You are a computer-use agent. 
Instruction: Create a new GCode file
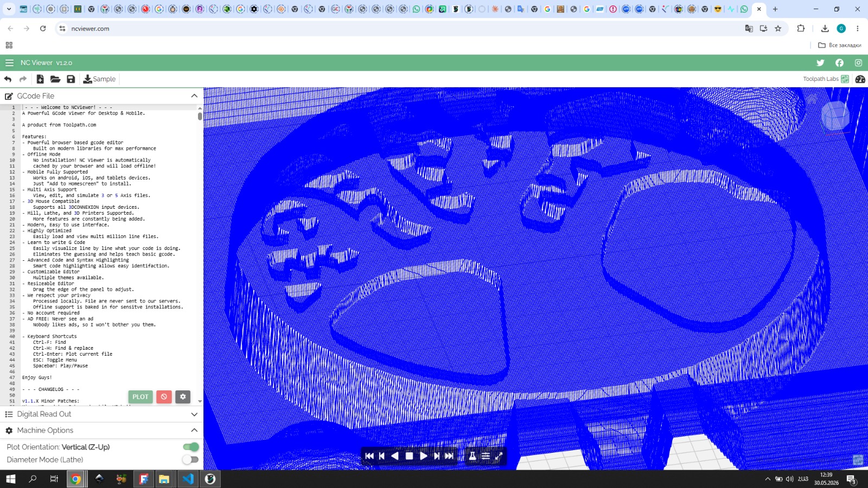click(x=40, y=79)
